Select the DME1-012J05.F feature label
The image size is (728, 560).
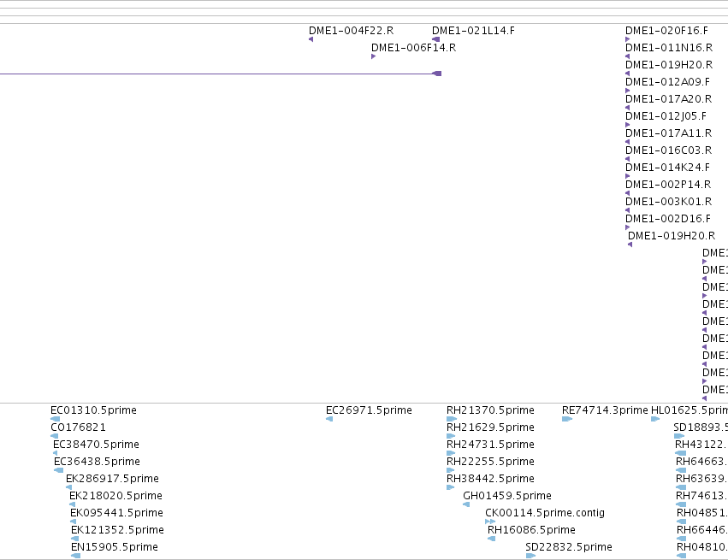pyautogui.click(x=666, y=116)
